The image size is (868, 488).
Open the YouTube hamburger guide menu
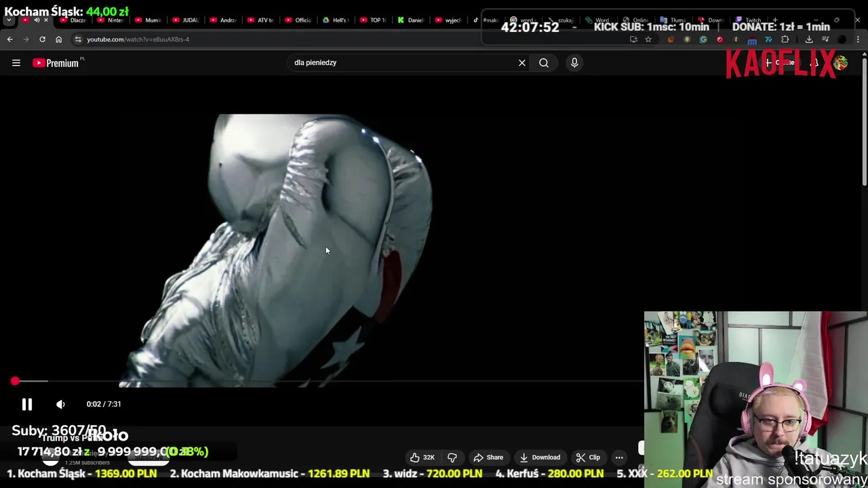click(16, 63)
